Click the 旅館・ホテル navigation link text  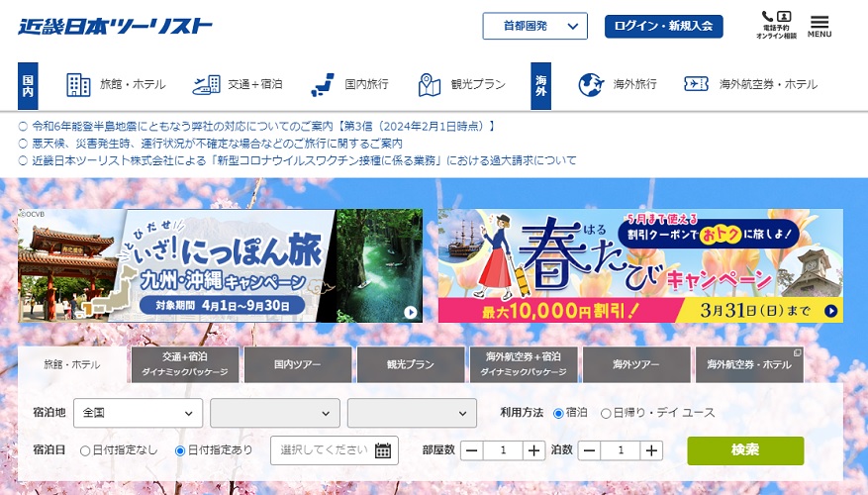[133, 84]
